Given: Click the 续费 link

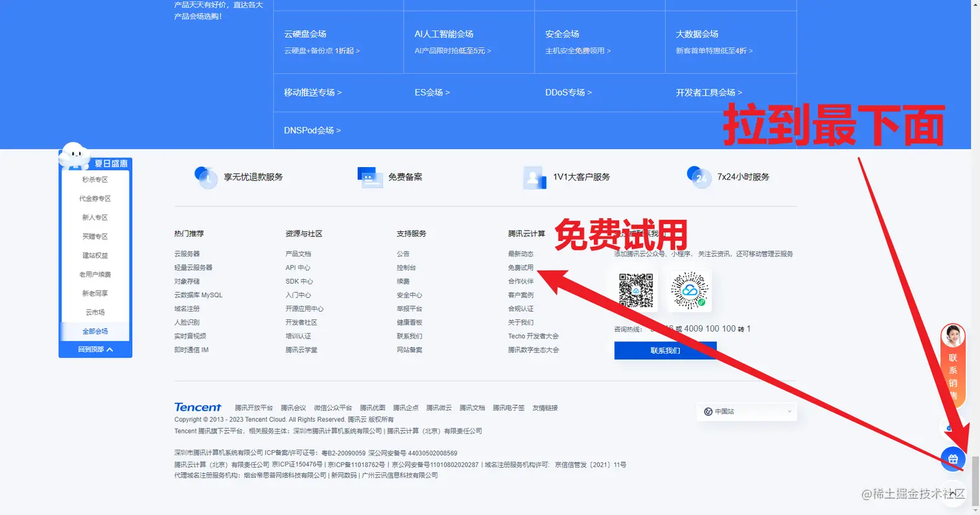Looking at the screenshot, I should [x=403, y=281].
